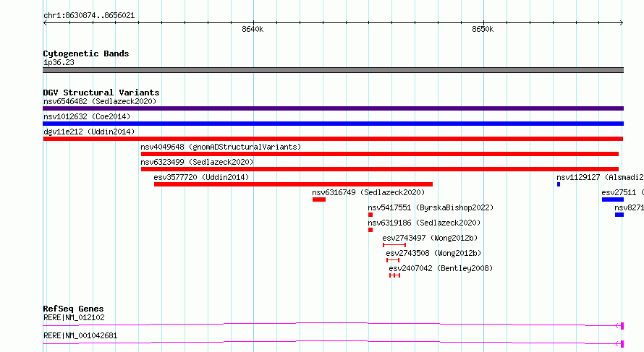Viewport: 644px width, 352px height.
Task: Open the nsv6316749 (Sedlazeck2020) small red bar
Action: coord(319,199)
